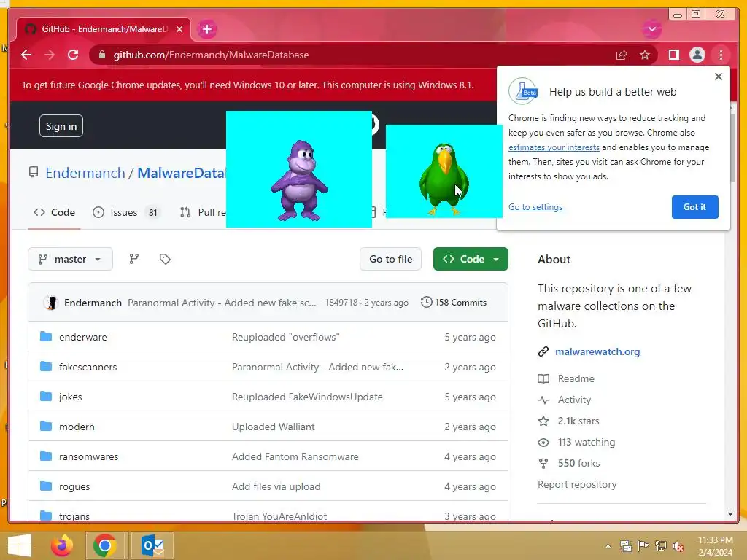Click the Chrome taskbar icon
Viewport: 747px width, 560px height.
pos(105,545)
